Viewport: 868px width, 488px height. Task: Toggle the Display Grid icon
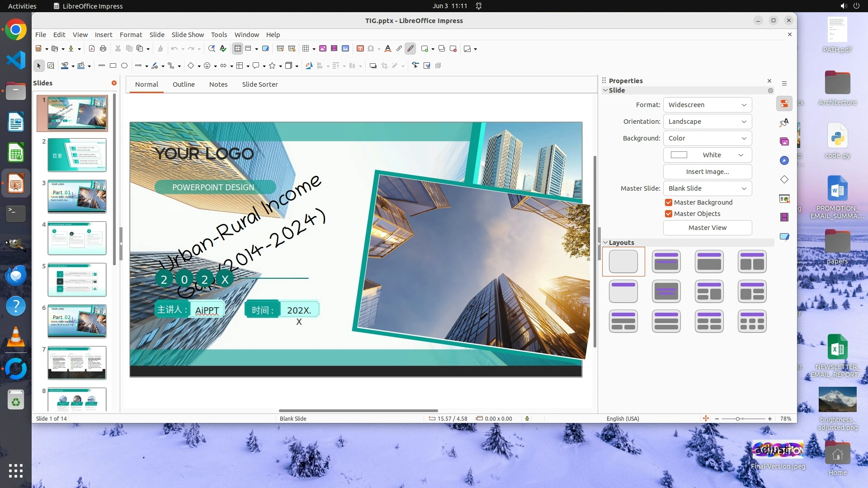point(238,49)
